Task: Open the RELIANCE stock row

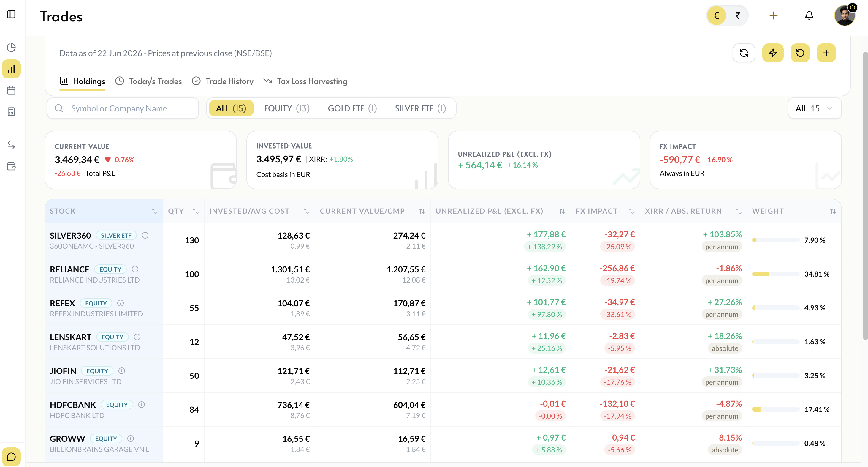Action: tap(443, 274)
